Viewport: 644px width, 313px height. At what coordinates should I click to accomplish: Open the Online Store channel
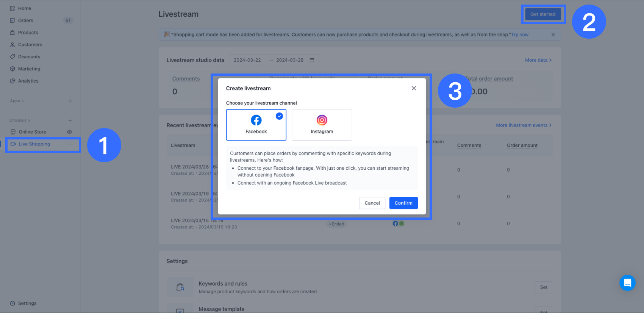(32, 132)
